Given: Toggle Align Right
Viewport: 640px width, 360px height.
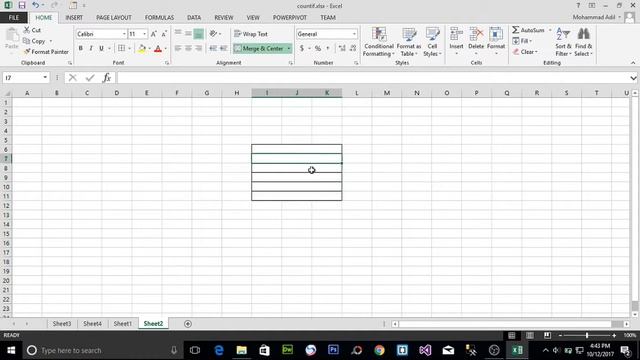Looking at the screenshot, I should point(198,48).
